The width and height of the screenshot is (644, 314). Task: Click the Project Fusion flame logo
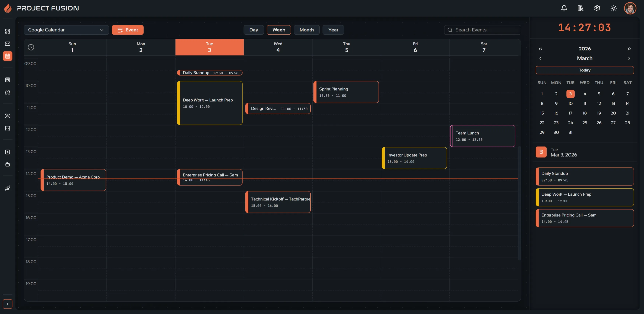(8, 8)
